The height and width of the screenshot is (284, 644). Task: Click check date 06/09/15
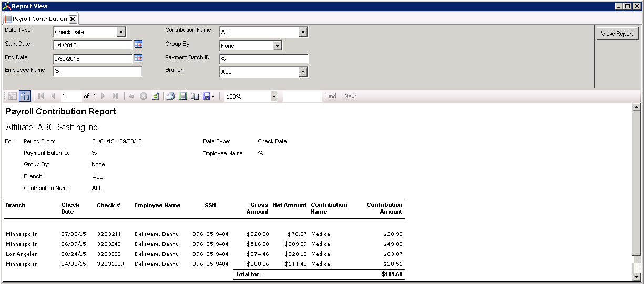(73, 244)
